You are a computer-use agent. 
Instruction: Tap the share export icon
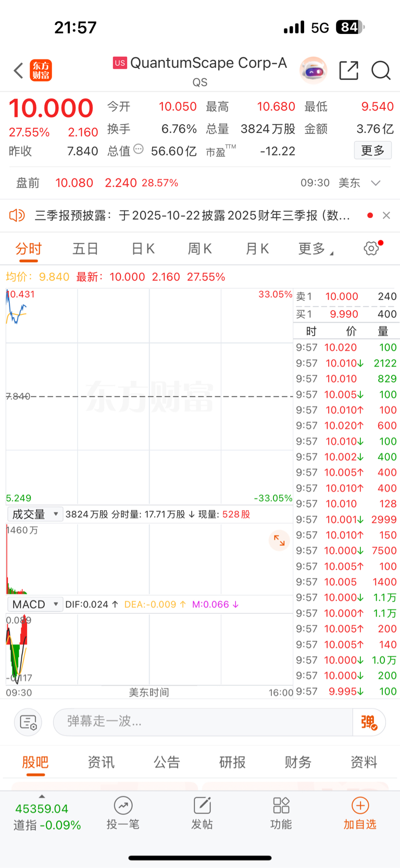pos(348,70)
